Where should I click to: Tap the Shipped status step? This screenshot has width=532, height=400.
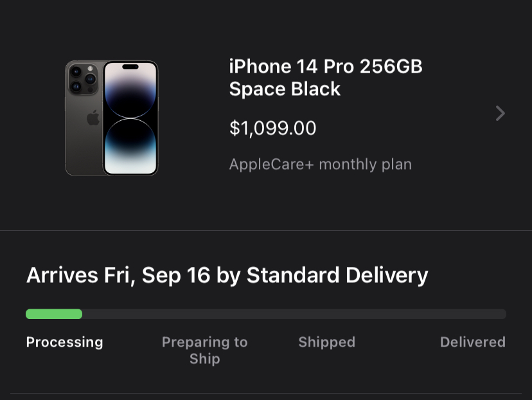coord(326,342)
